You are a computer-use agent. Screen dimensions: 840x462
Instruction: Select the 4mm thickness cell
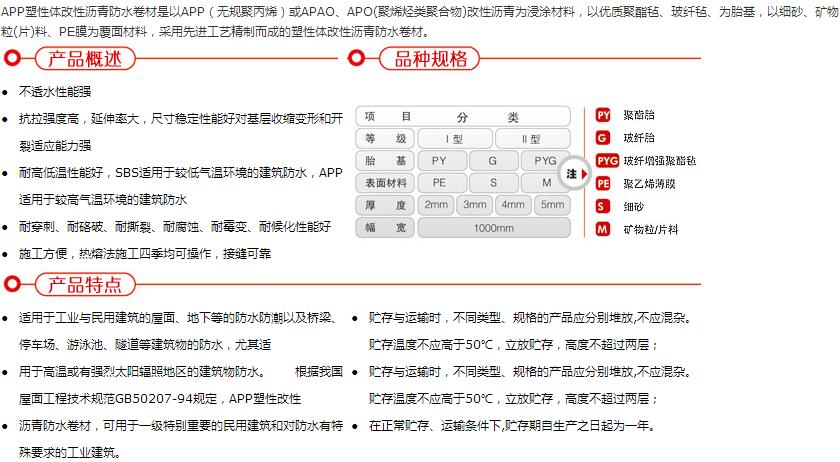513,205
